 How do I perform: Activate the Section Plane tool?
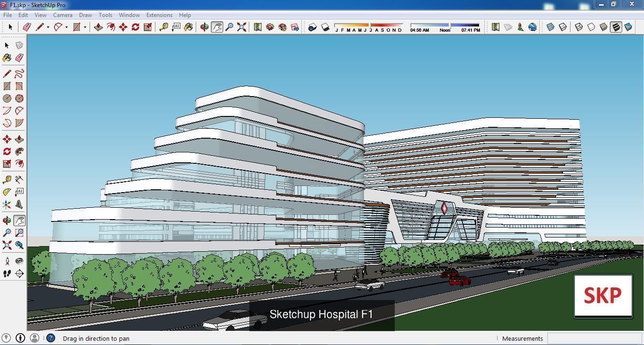coord(19,273)
